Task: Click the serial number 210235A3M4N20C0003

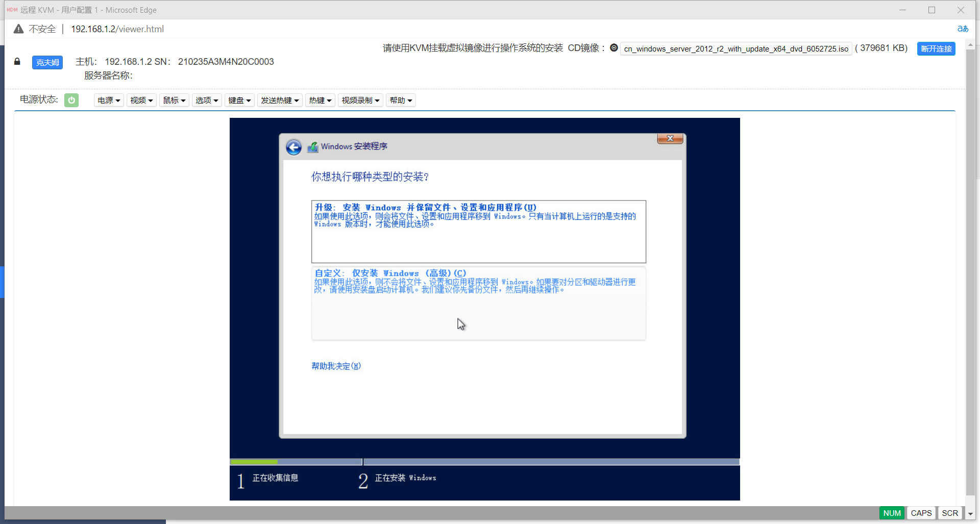Action: [226, 62]
